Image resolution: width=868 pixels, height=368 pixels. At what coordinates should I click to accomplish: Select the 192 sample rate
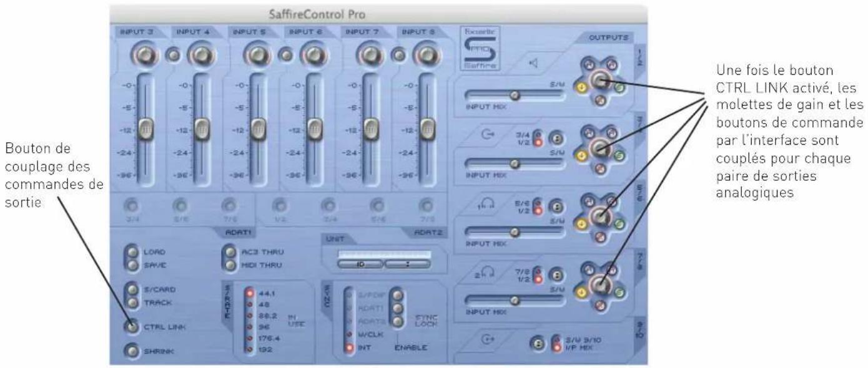pyautogui.click(x=249, y=350)
